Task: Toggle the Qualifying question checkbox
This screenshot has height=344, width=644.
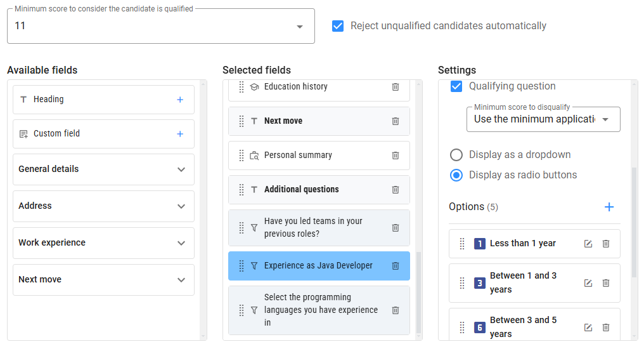Action: tap(456, 86)
